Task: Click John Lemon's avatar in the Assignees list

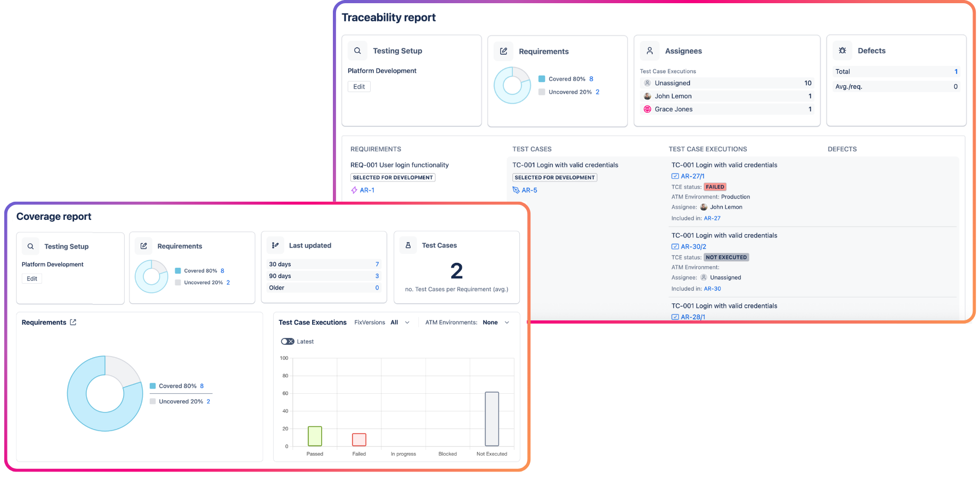Action: click(x=647, y=96)
